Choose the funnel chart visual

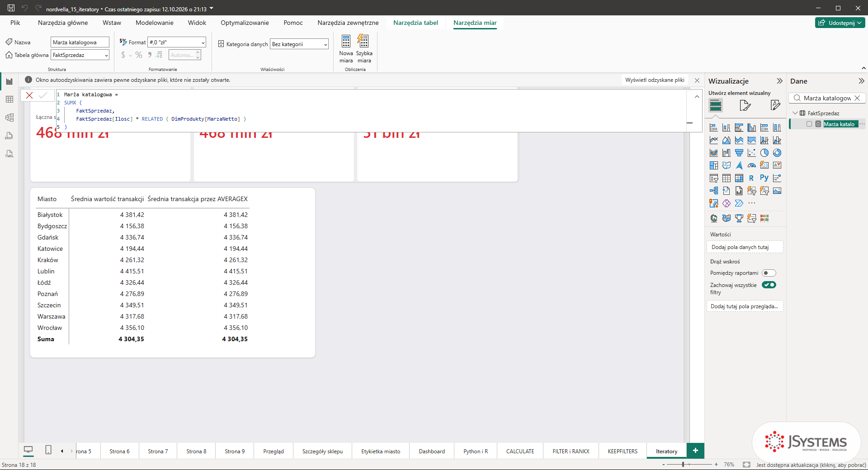coord(739,153)
